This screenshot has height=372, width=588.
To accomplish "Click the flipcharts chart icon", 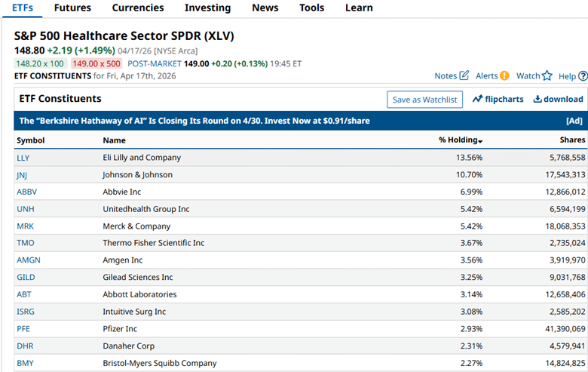I will tap(477, 99).
